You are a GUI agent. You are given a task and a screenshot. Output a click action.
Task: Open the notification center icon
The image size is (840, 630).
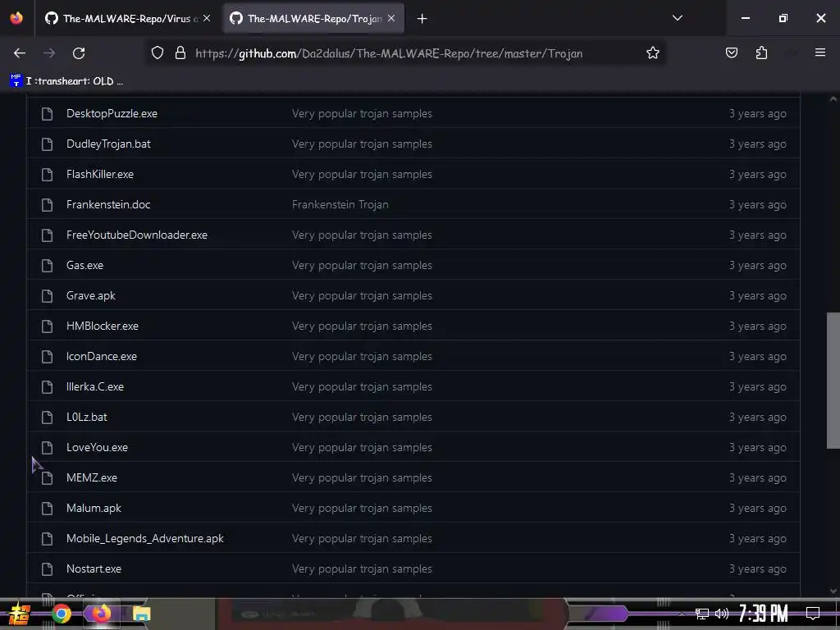813,614
